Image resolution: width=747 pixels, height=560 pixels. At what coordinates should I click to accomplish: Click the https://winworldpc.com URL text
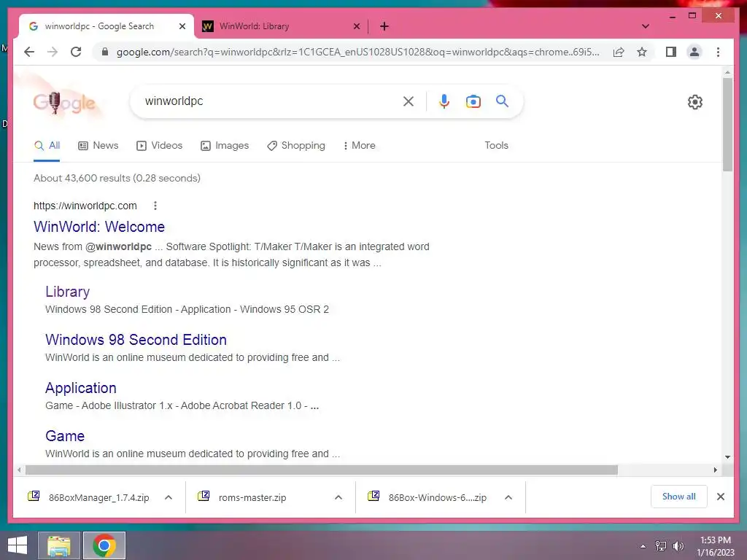[85, 206]
